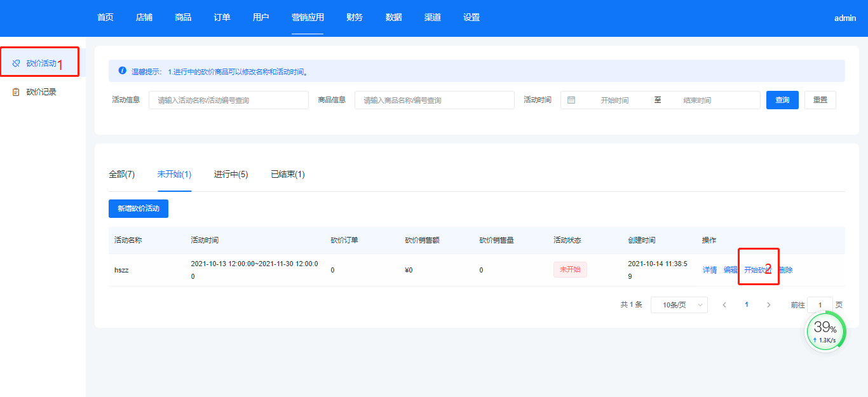Click the 前往 page number input box
Image resolution: width=868 pixels, height=397 pixels.
(820, 305)
